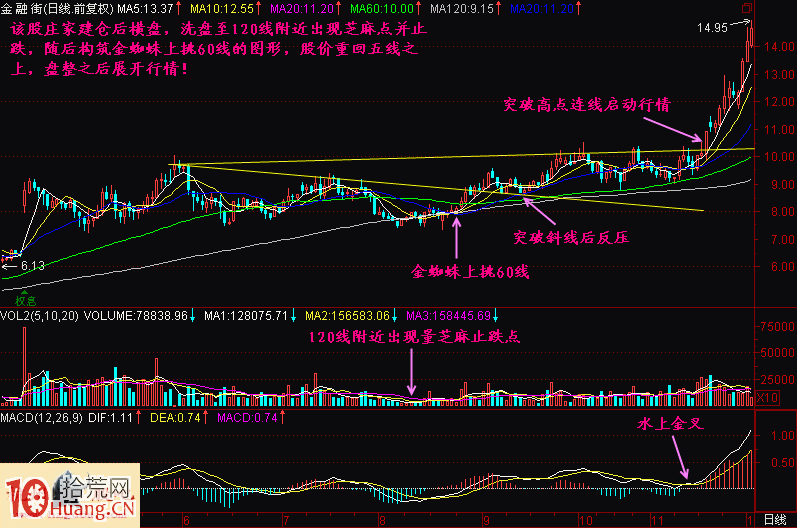Click the 6.00 price axis label
Viewport: 797px width, 528px height.
tap(782, 266)
